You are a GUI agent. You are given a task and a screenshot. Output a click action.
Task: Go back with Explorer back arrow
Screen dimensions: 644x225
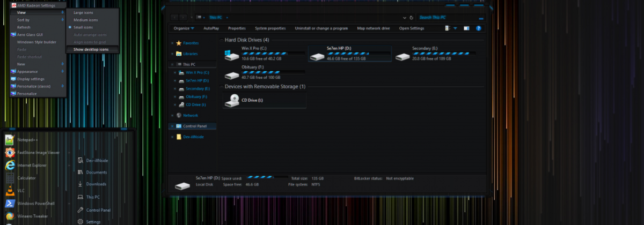175,18
